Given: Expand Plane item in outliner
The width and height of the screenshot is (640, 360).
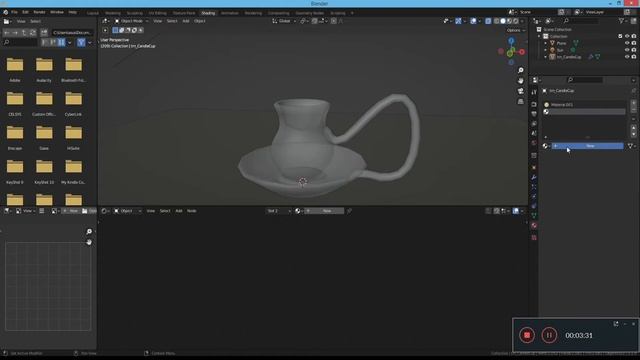Looking at the screenshot, I should [546, 43].
